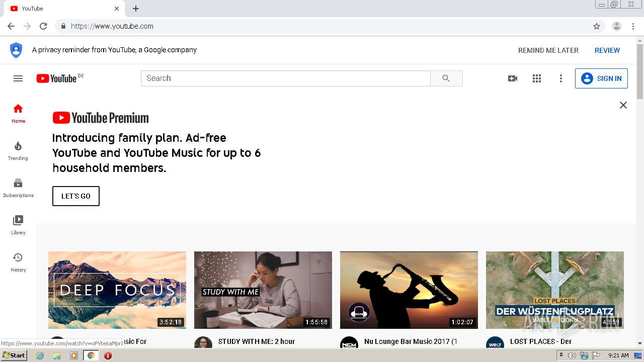
Task: Open the create video camera icon
Action: (513, 78)
